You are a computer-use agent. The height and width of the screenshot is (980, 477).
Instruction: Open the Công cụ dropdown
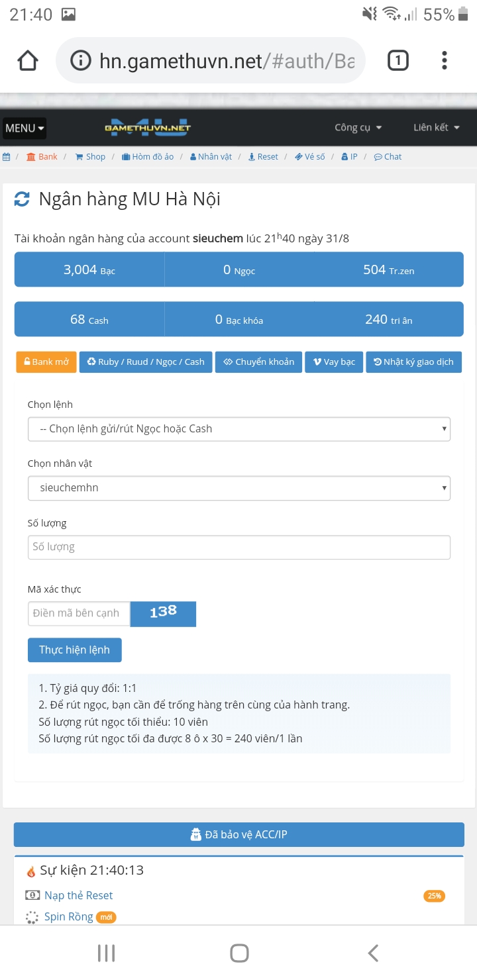[x=358, y=127]
